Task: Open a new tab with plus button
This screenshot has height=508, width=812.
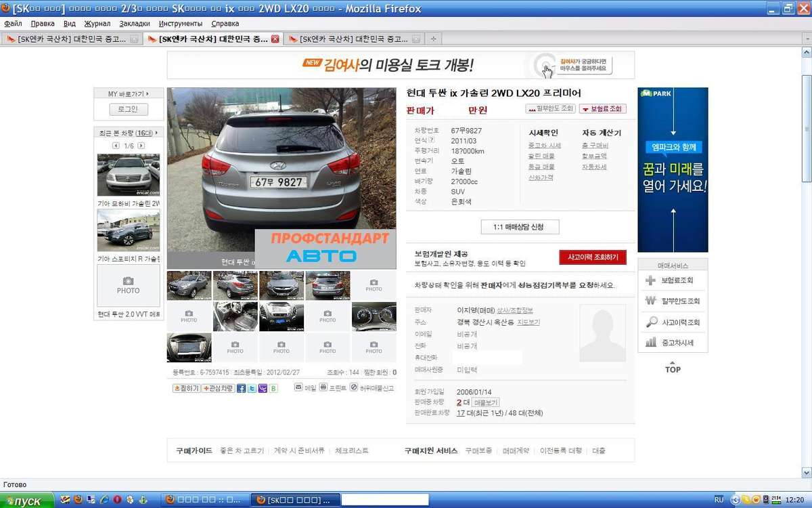Action: [434, 39]
